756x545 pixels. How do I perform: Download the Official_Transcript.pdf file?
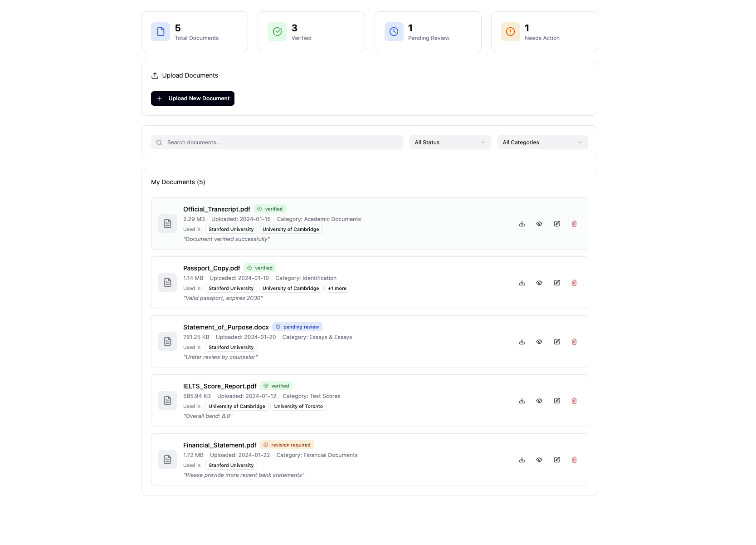pos(522,224)
